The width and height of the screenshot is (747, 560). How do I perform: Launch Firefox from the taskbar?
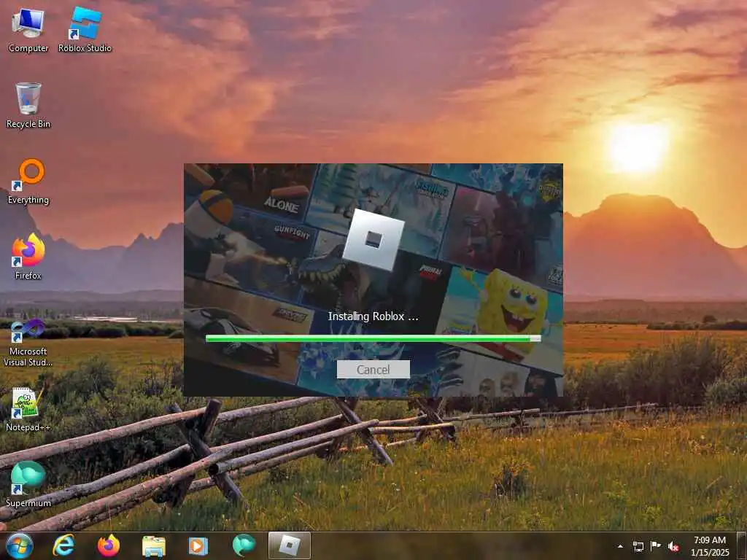(x=109, y=545)
